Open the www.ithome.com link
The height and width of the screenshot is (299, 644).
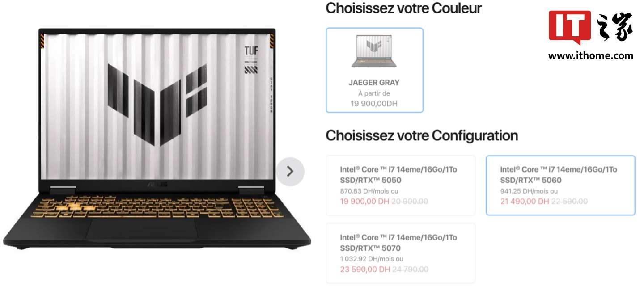591,56
